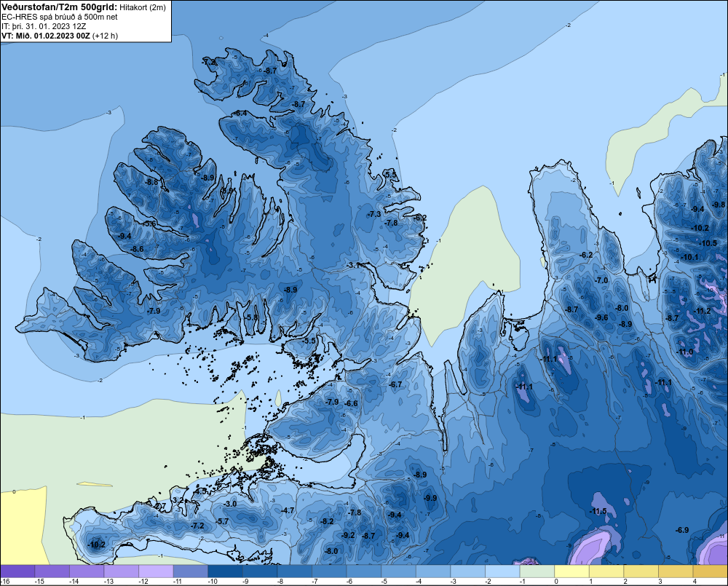
Task: Select legend swatch right of 4
Action: click(x=711, y=571)
